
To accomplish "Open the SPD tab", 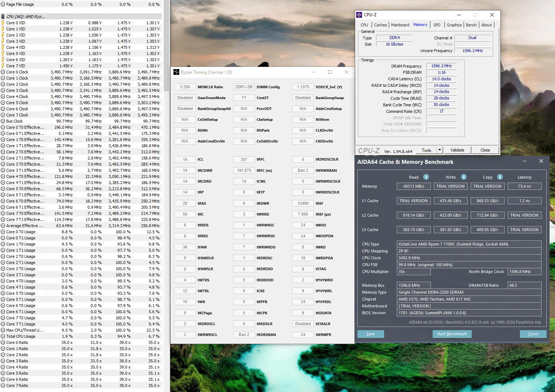I will tap(437, 25).
